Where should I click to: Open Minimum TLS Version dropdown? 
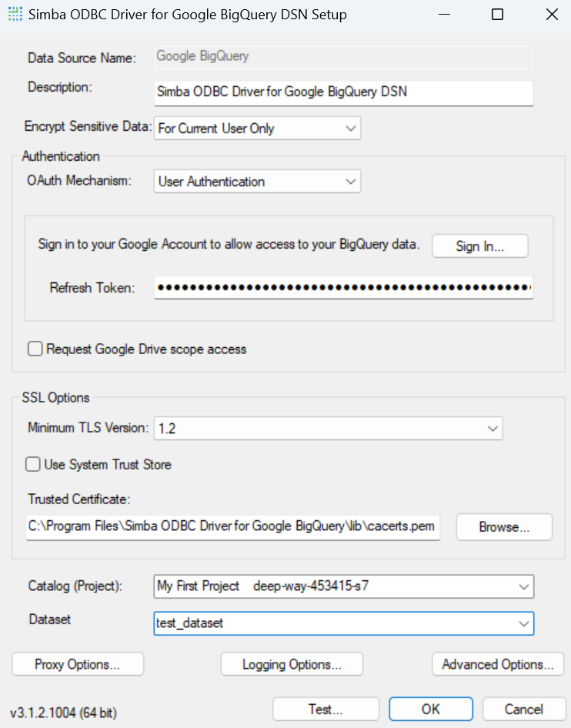tap(328, 428)
